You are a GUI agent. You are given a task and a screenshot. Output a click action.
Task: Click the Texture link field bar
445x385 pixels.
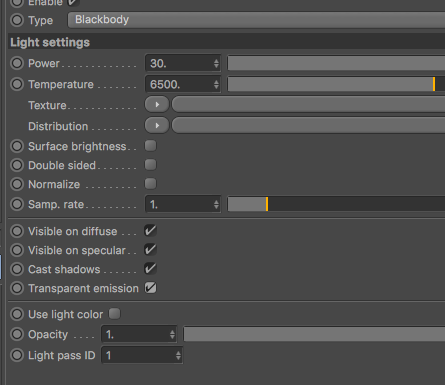click(309, 105)
